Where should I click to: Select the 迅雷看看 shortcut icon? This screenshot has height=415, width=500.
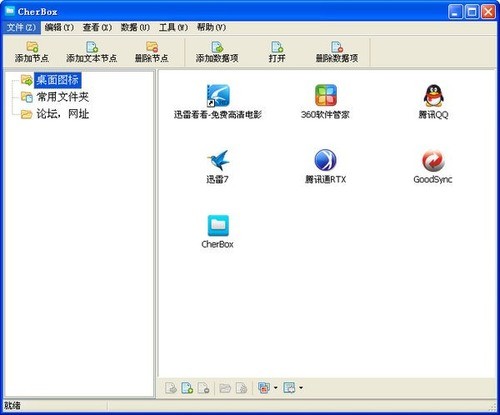[x=218, y=96]
